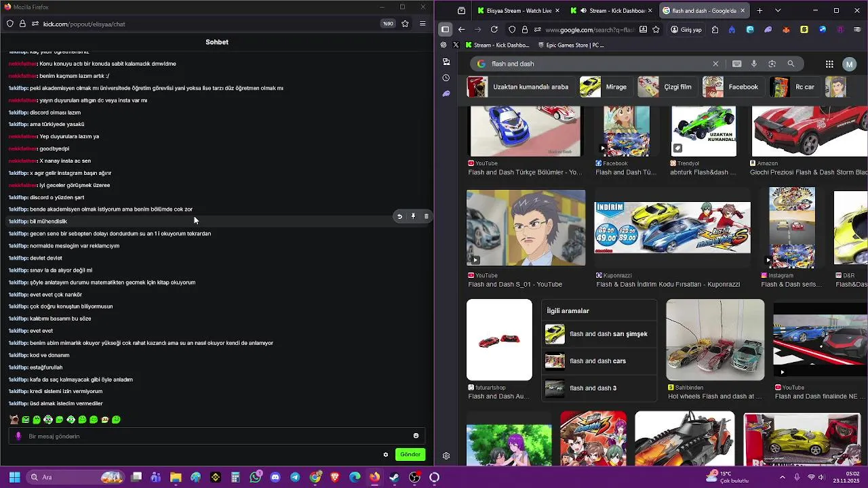Filter images by 'Çizgi film' chip
The height and width of the screenshot is (488, 868).
coord(667,87)
